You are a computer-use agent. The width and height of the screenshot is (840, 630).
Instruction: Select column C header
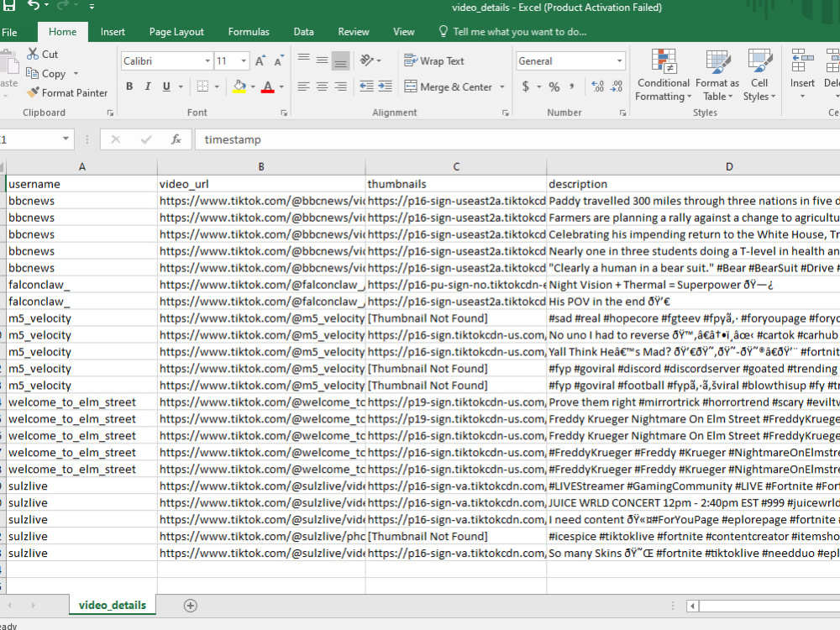coord(456,166)
